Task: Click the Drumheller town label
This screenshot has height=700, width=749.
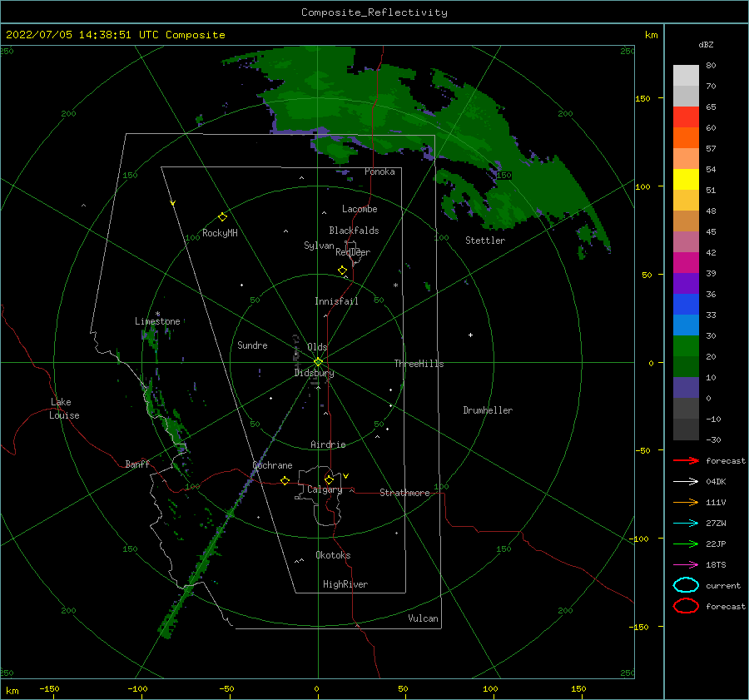Action: (x=488, y=410)
